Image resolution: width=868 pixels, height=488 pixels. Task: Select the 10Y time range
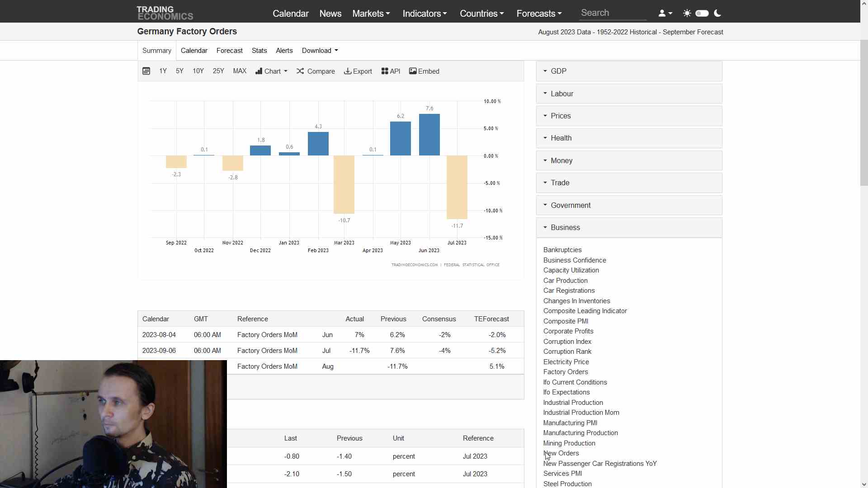tap(198, 71)
